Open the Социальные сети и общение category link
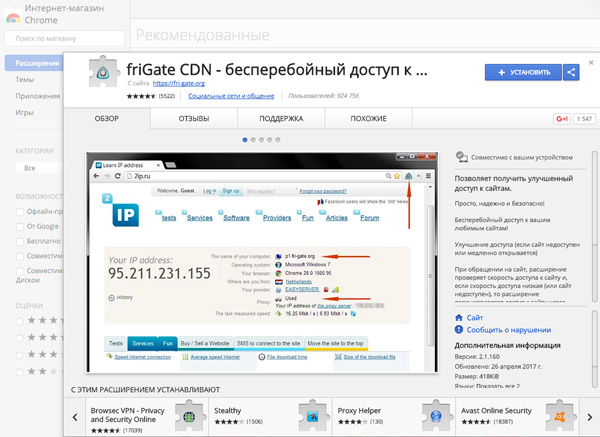The width and height of the screenshot is (600, 437). click(x=231, y=96)
